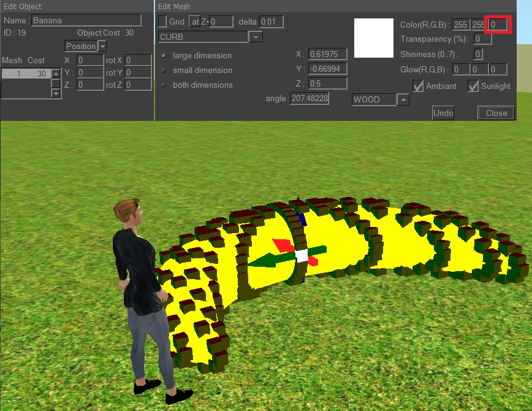Click the Close button in Edit Mesh
The width and height of the screenshot is (532, 411).
496,113
